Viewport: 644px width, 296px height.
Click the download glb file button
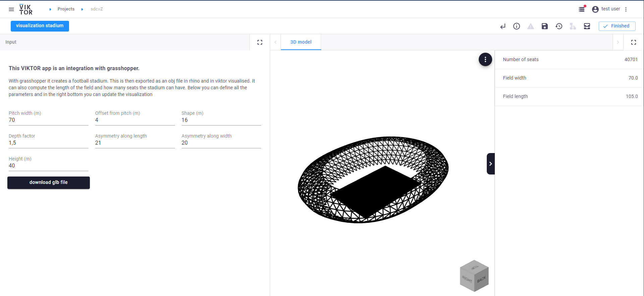(49, 183)
